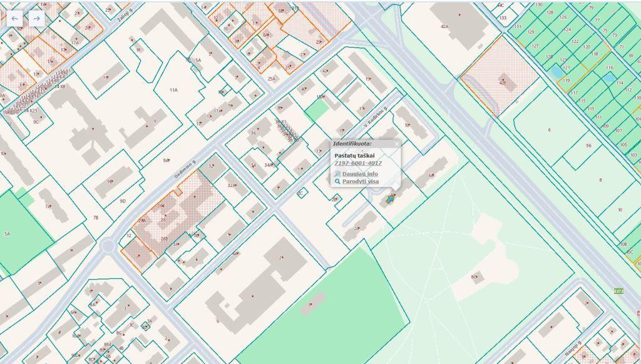Select the parcel labeled 96
641x364 pixels.
(x=588, y=146)
